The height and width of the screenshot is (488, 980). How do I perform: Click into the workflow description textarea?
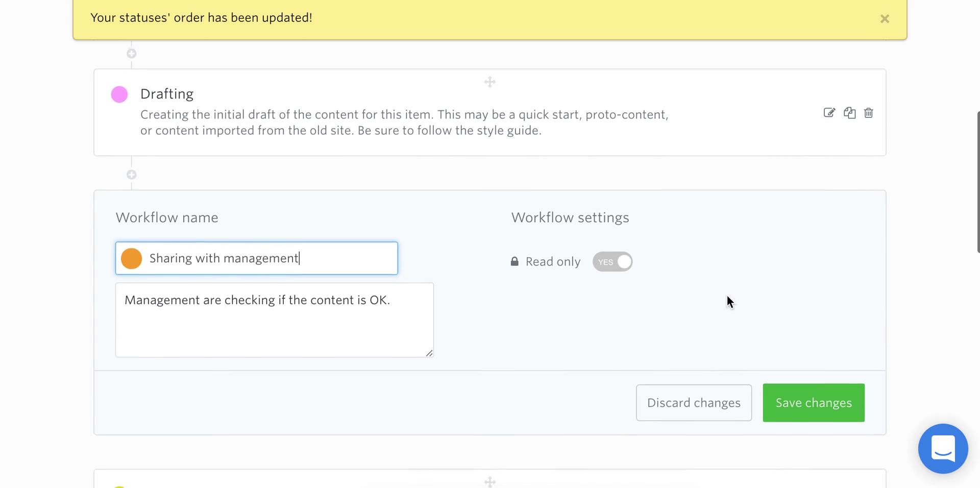tap(275, 320)
